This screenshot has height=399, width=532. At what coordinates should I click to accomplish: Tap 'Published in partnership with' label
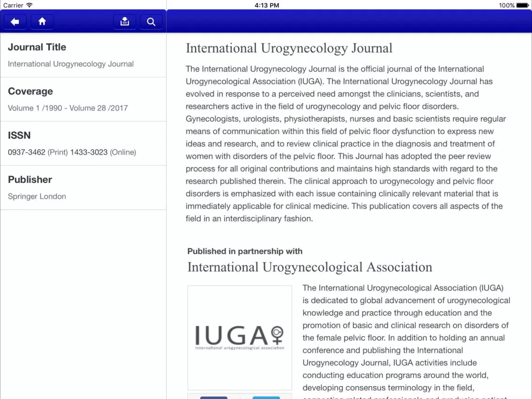[x=244, y=251]
